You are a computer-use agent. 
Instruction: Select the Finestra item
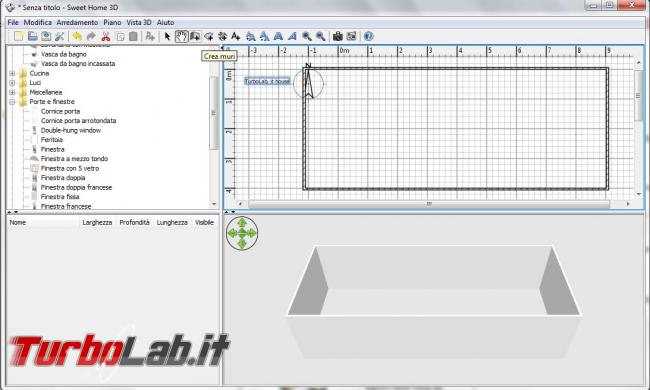pos(53,150)
